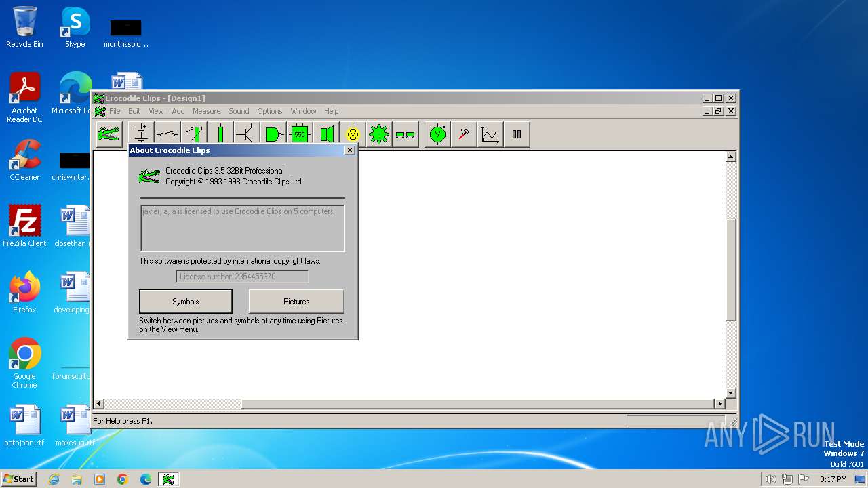Screen dimensions: 868x488
Task: Click the horizontal scrollbar right arrow
Action: 720,403
